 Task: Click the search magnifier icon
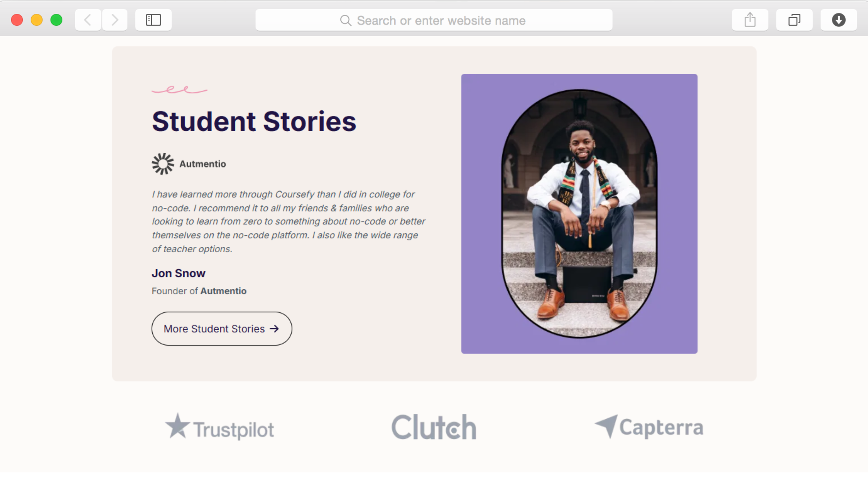click(x=345, y=21)
